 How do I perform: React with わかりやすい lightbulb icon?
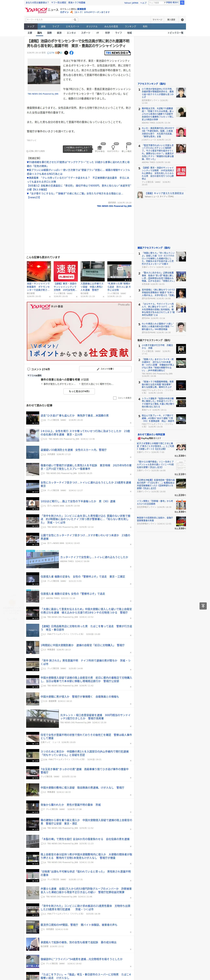click(113, 148)
